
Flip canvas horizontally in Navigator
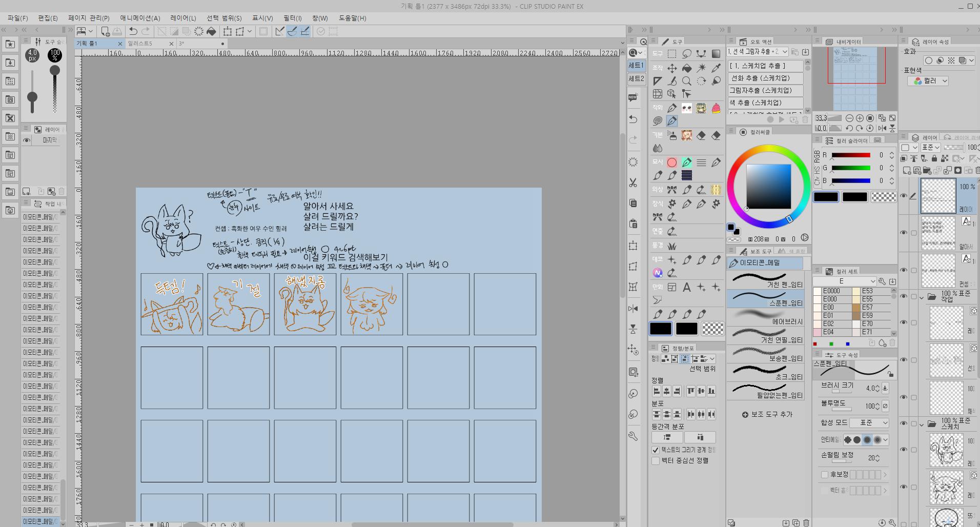coord(882,128)
